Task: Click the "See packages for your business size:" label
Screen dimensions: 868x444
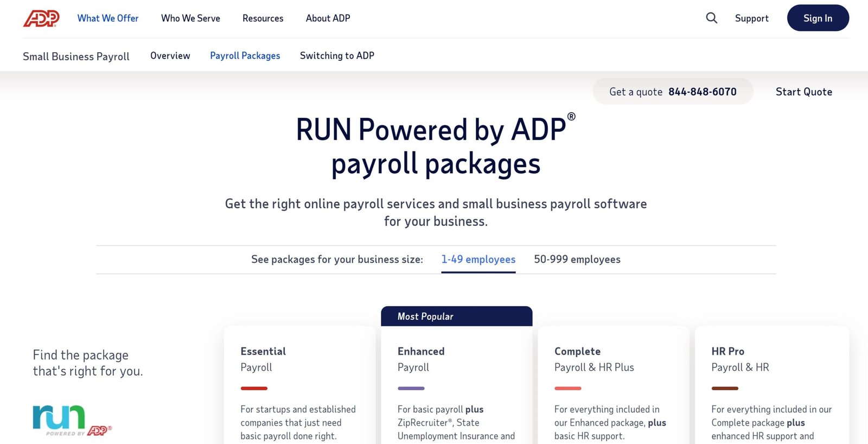Action: pyautogui.click(x=337, y=259)
